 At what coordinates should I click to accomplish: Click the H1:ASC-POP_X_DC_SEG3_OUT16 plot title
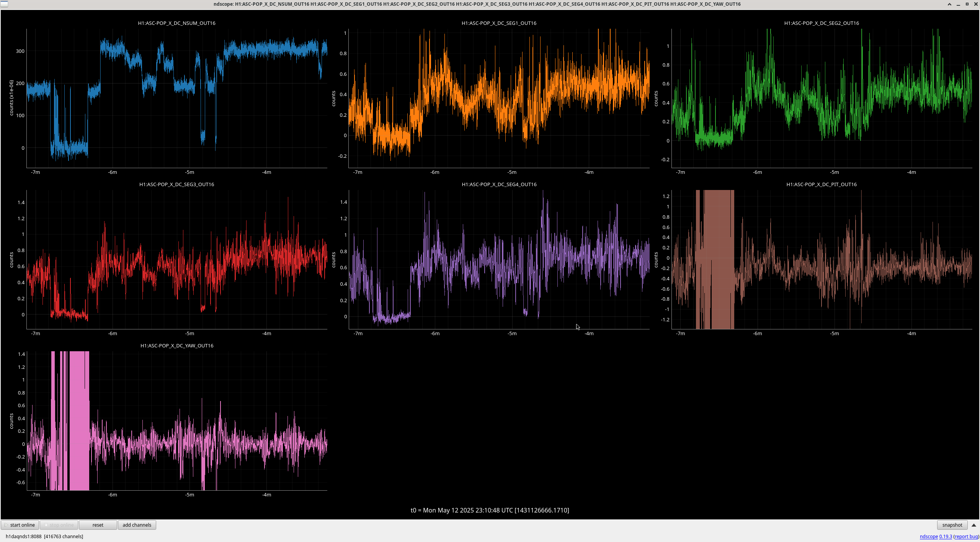[x=176, y=184]
